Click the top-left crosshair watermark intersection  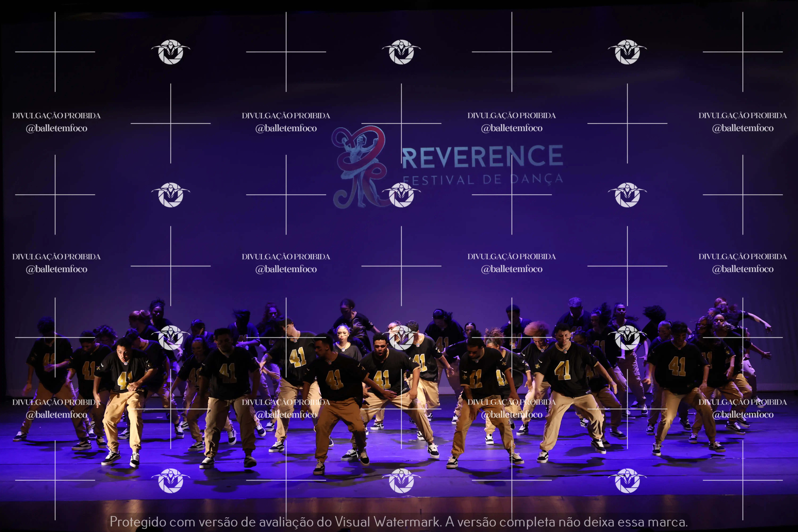tap(55, 52)
